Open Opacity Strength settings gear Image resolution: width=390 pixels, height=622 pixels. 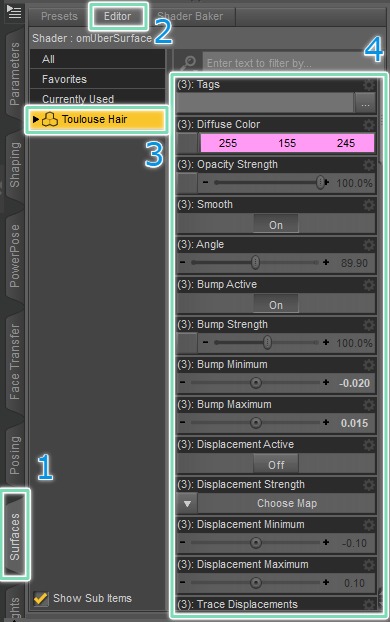click(x=369, y=165)
